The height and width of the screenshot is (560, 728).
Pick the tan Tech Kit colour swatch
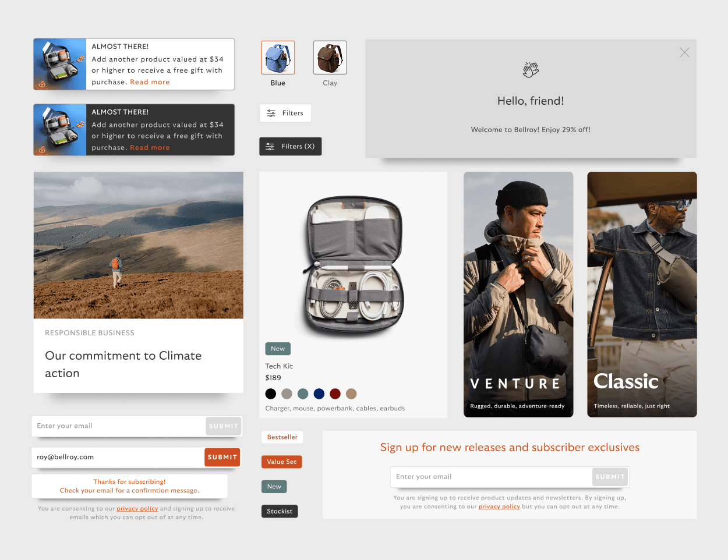click(351, 394)
